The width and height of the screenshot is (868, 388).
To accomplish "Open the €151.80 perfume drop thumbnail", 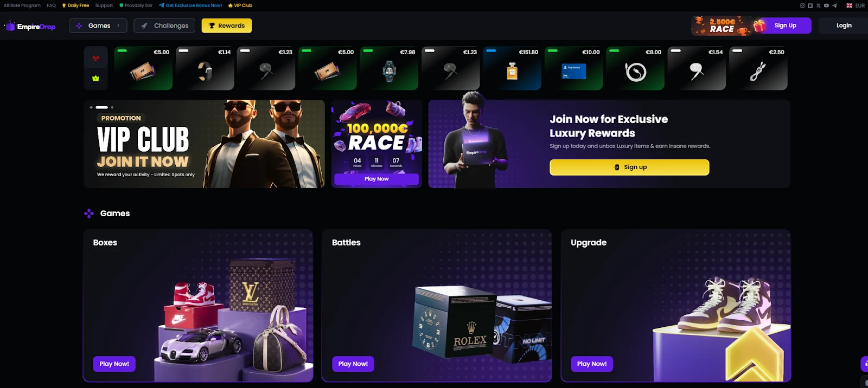I will click(x=512, y=68).
